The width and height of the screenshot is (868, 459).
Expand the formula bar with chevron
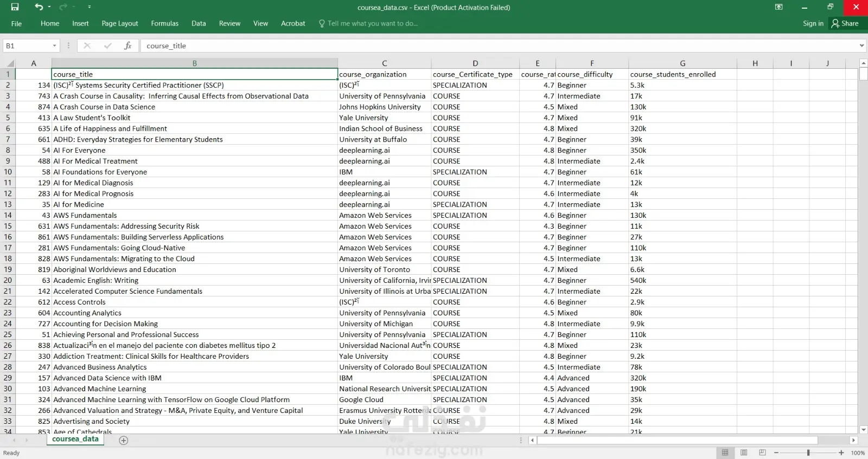coord(861,46)
